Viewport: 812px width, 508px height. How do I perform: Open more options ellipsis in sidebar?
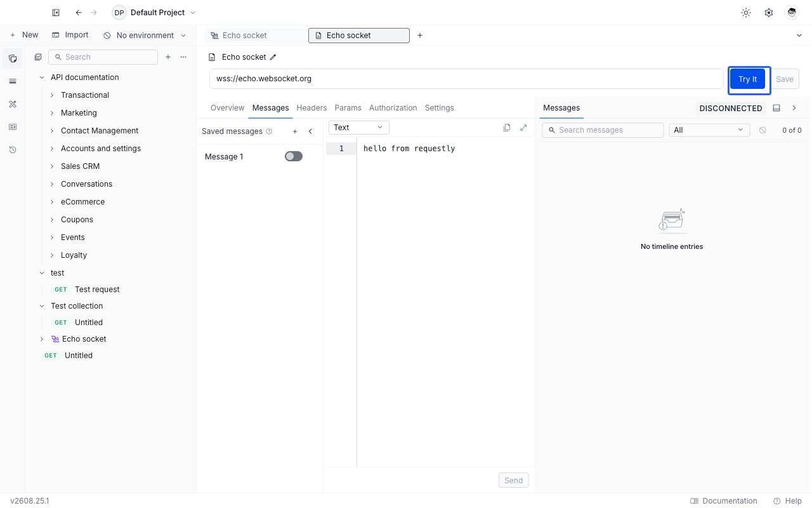point(183,57)
